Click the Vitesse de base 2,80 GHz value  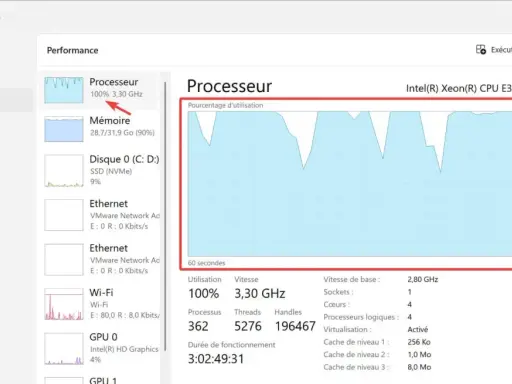(x=423, y=279)
